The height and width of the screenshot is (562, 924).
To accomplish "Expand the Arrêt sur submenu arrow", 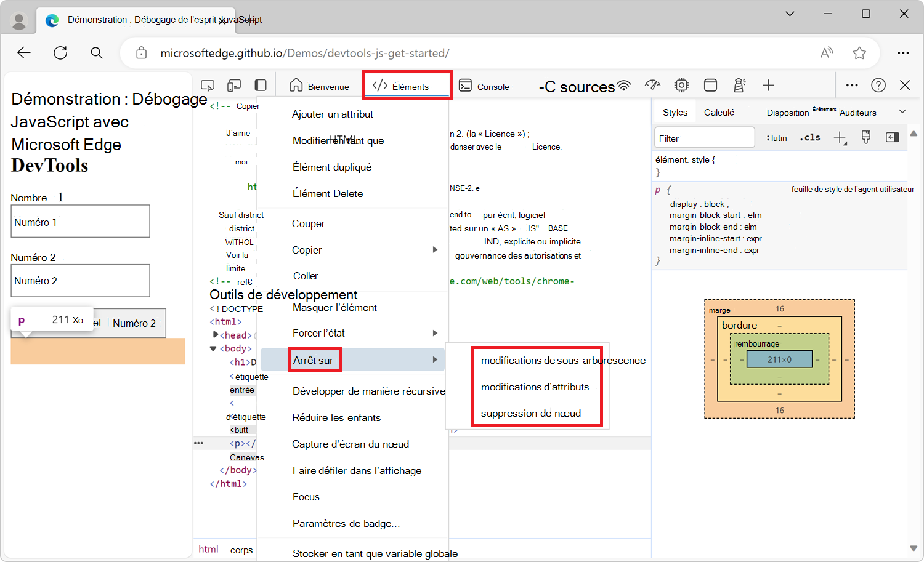I will (x=436, y=359).
